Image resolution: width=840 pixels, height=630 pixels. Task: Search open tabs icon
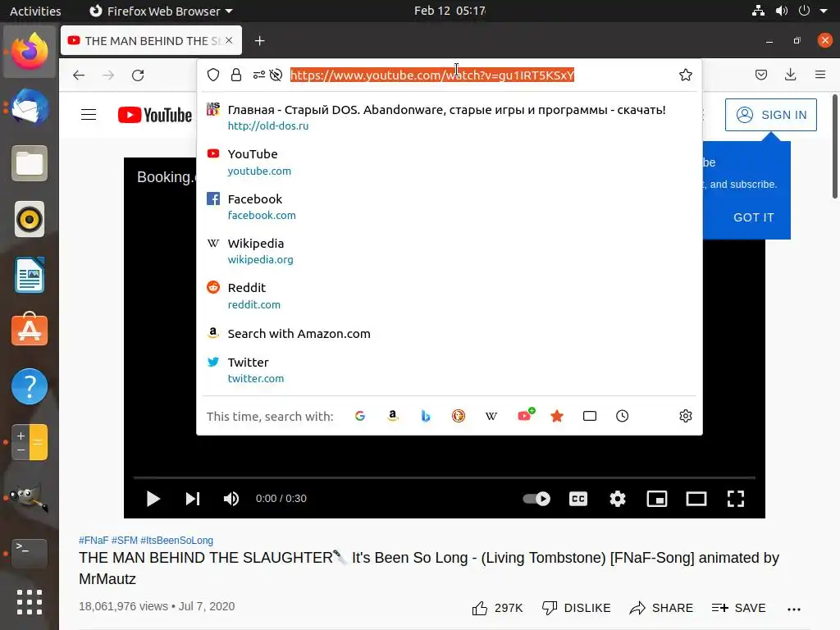(590, 416)
